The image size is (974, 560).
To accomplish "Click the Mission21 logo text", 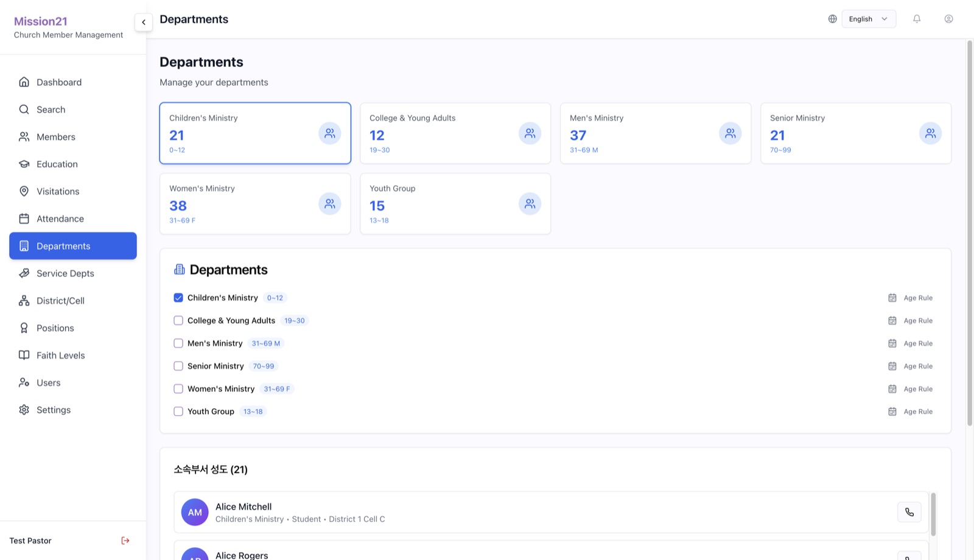I will [x=41, y=21].
